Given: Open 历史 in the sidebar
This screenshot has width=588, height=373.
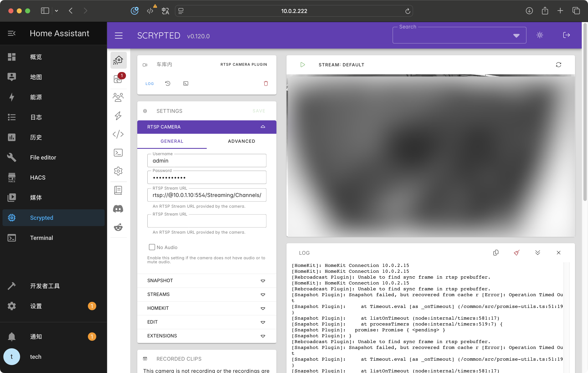Looking at the screenshot, I should coord(54,137).
